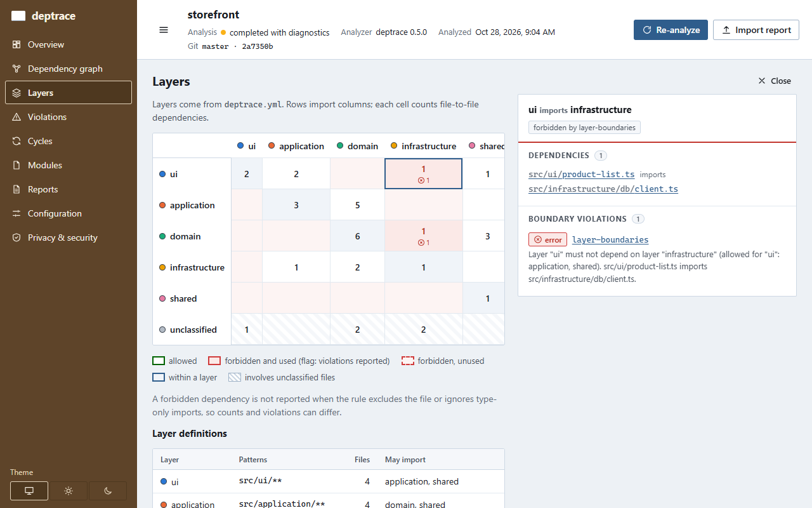
Task: Click the commit hash 2a7350b
Action: tap(258, 46)
